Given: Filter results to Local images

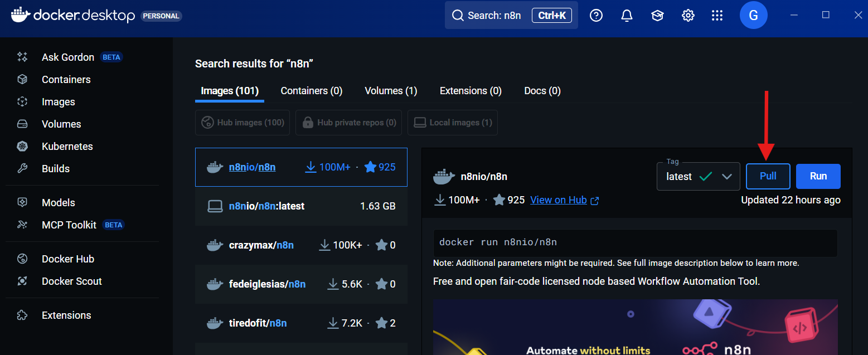Looking at the screenshot, I should 452,122.
